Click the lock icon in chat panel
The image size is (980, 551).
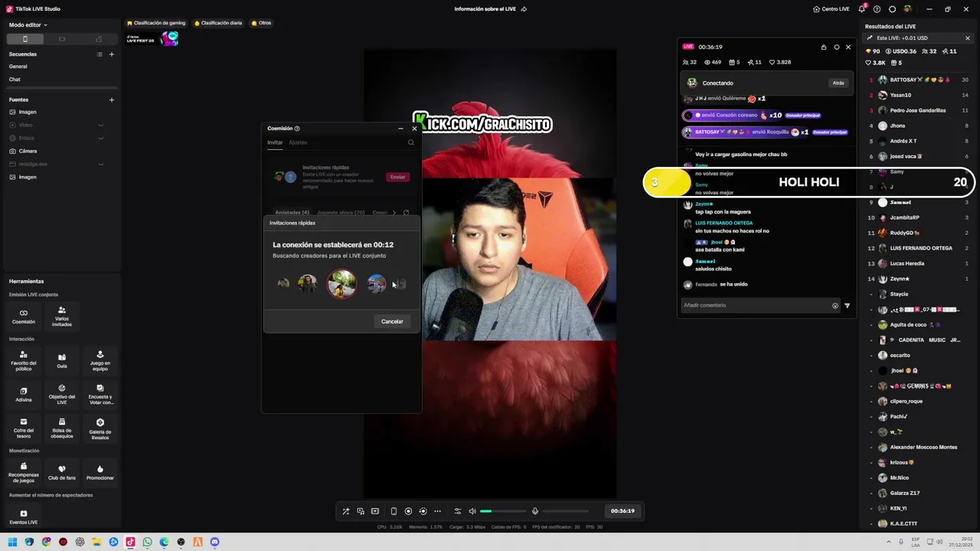coord(823,47)
